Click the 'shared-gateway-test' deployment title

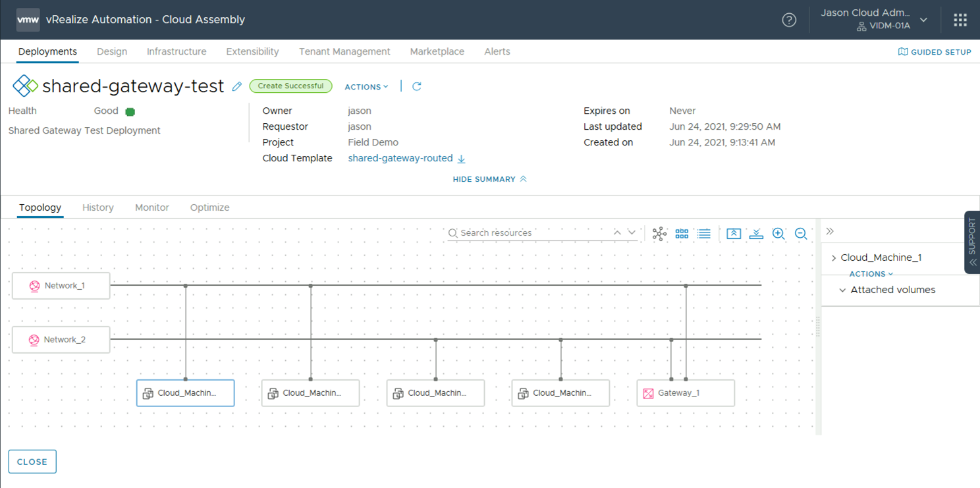133,86
